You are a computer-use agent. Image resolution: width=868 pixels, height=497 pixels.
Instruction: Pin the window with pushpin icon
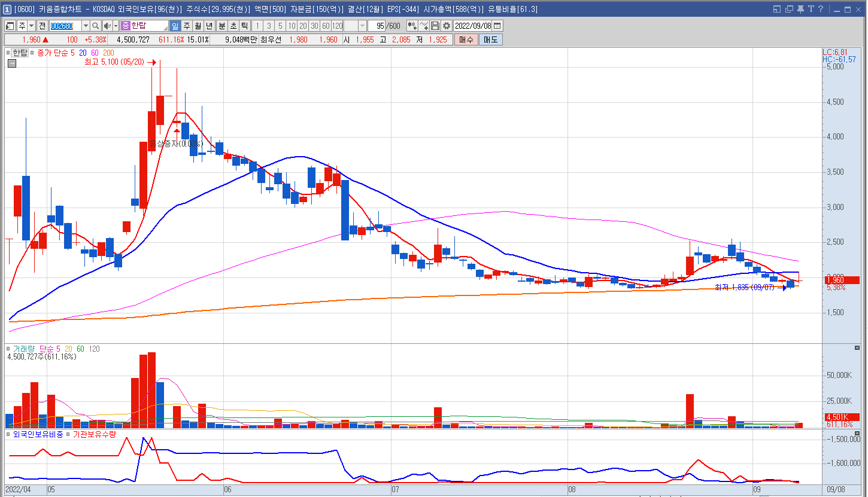pyautogui.click(x=800, y=9)
